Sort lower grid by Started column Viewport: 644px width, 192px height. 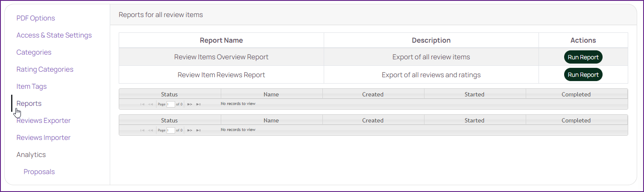coord(474,120)
